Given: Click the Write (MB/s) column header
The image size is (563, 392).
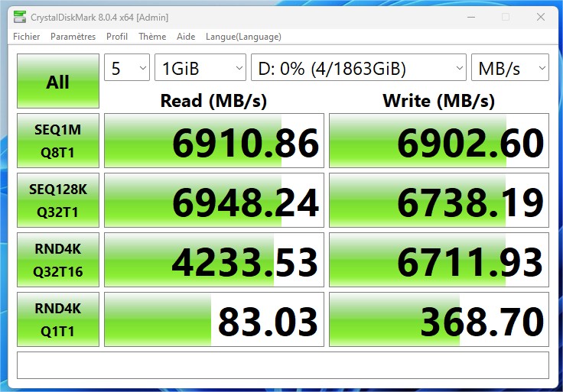Looking at the screenshot, I should click(x=439, y=101).
